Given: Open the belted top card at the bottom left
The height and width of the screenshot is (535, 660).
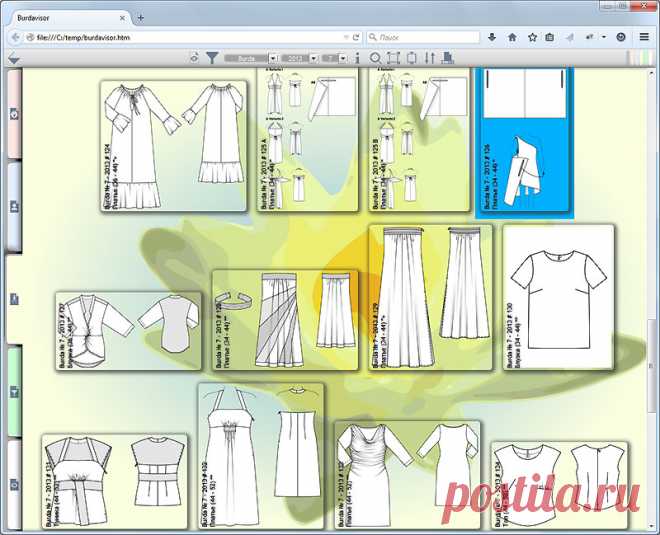Looking at the screenshot, I should point(114,482).
